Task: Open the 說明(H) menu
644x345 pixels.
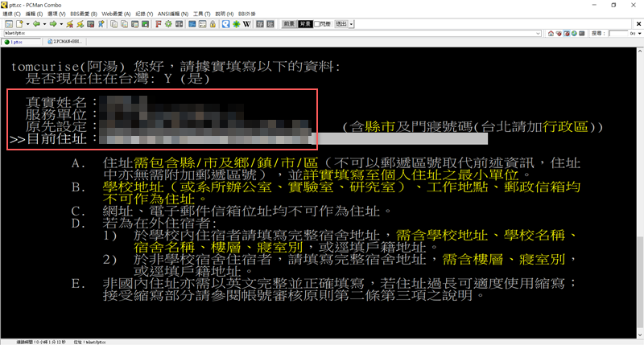Action: (225, 14)
